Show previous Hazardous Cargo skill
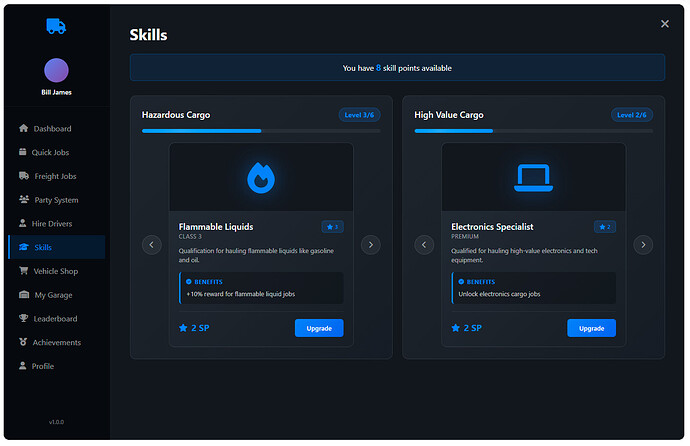This screenshot has height=446, width=690. click(x=151, y=244)
